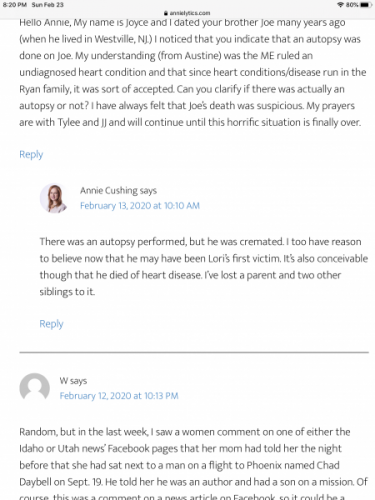375x500 pixels.
Task: Click Annie's reply text about the autopsy
Action: [204, 266]
